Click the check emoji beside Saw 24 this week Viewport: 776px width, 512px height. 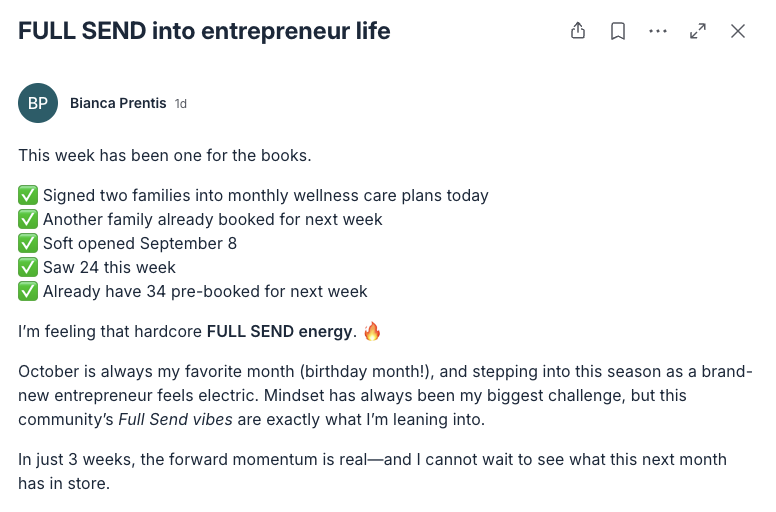point(28,267)
